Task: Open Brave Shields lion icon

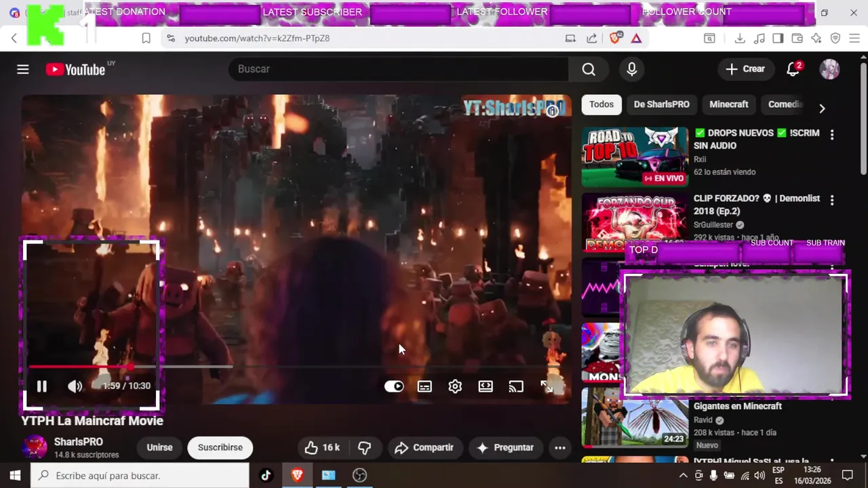Action: 615,38
